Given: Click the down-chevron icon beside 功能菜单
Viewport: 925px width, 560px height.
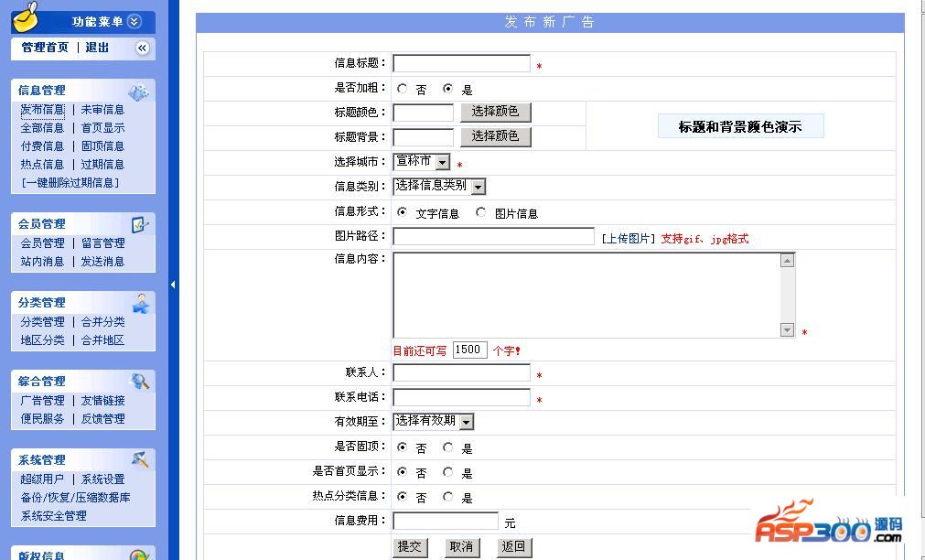Looking at the screenshot, I should 134,22.
